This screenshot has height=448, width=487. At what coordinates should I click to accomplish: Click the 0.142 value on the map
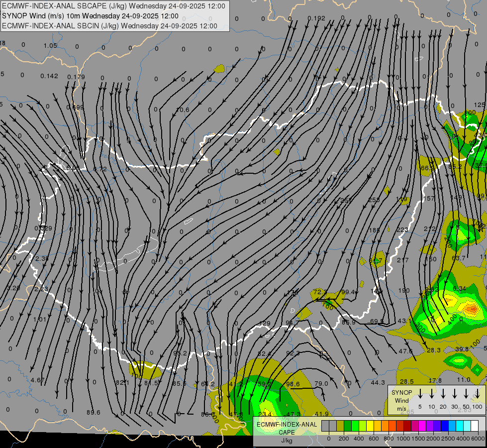coord(49,76)
